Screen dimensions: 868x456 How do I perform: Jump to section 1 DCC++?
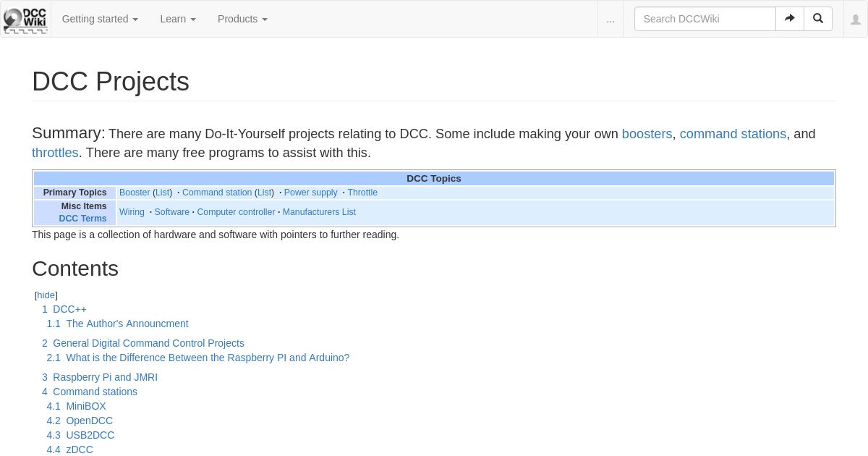pyautogui.click(x=64, y=309)
